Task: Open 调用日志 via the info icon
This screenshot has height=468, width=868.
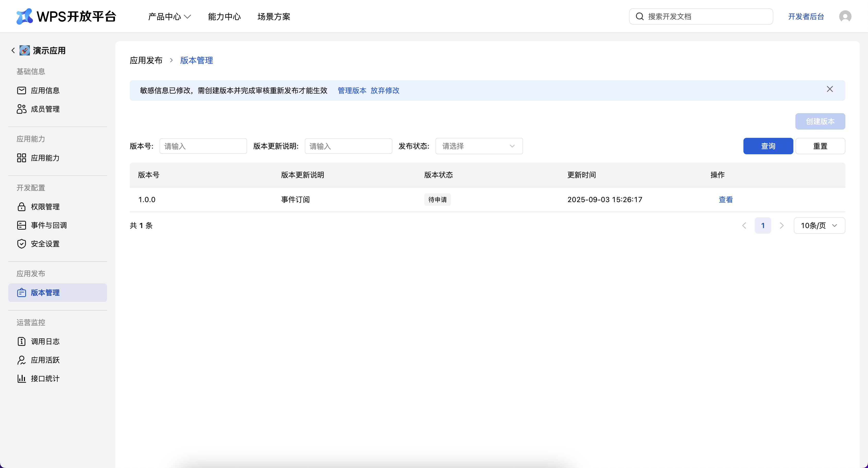Action: 21,341
